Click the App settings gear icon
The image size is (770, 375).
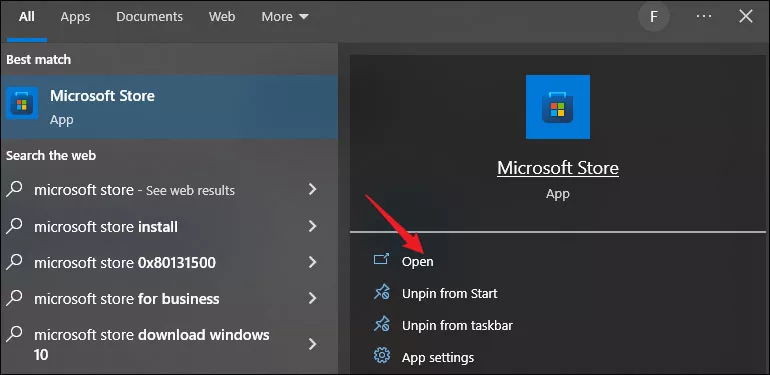(x=382, y=355)
